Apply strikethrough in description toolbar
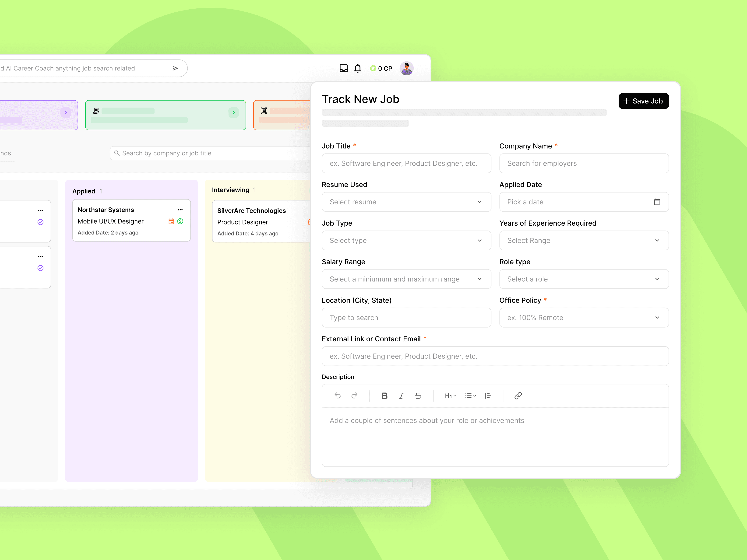 (418, 395)
